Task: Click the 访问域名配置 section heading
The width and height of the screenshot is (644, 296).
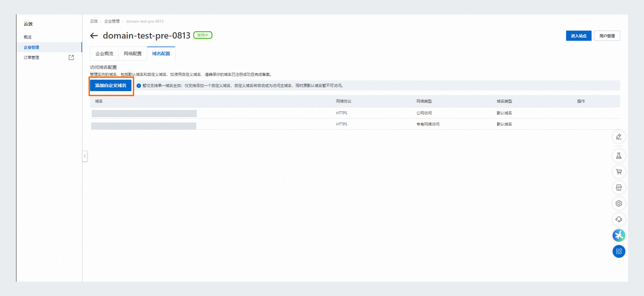Action: point(103,67)
